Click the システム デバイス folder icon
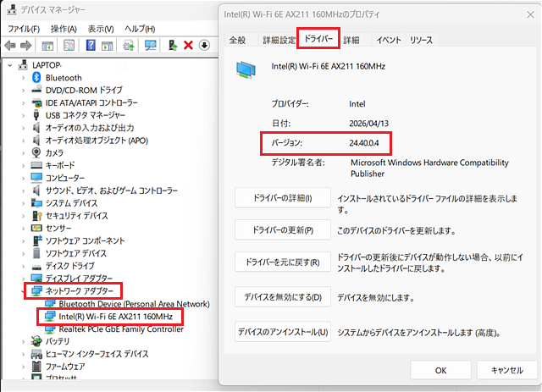The width and height of the screenshot is (542, 392). 36,203
